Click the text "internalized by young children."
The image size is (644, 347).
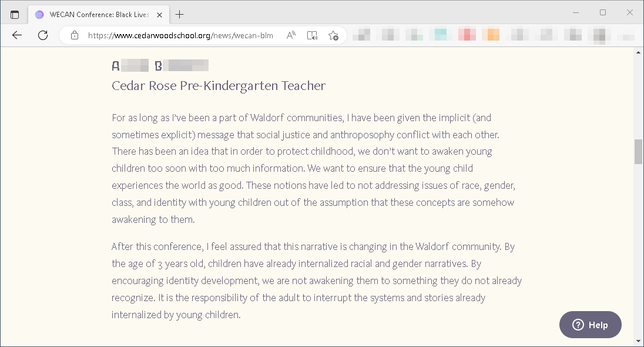click(176, 315)
